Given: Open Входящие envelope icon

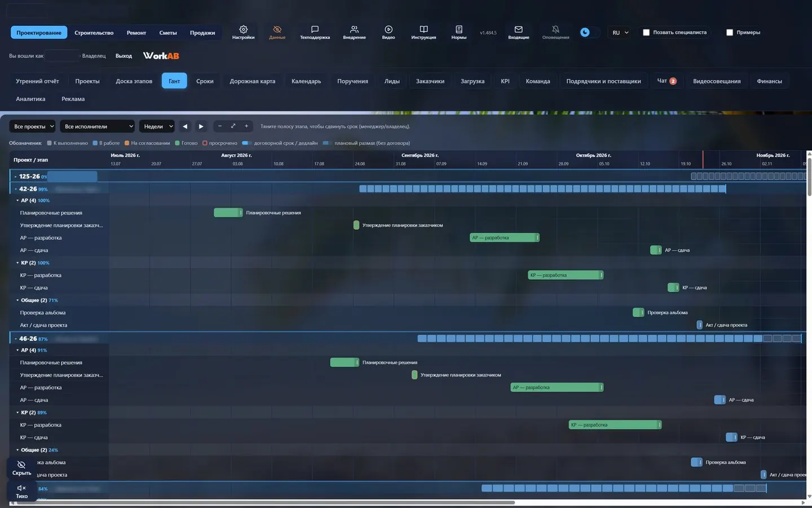Looking at the screenshot, I should pos(518,29).
